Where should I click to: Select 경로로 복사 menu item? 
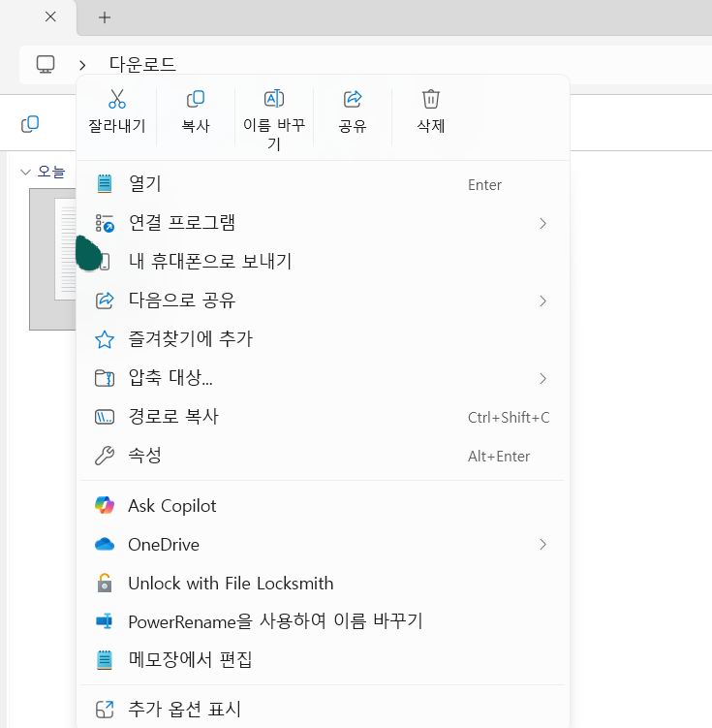[x=173, y=417]
